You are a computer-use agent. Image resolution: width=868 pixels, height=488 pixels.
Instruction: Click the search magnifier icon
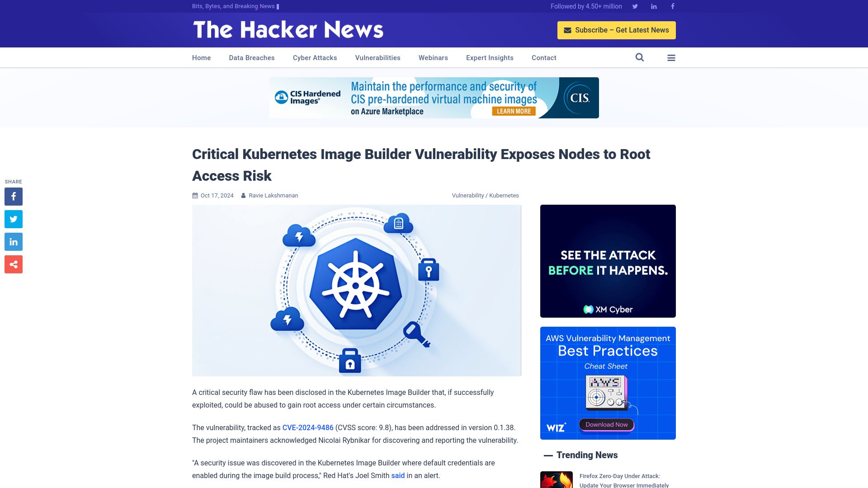(640, 57)
